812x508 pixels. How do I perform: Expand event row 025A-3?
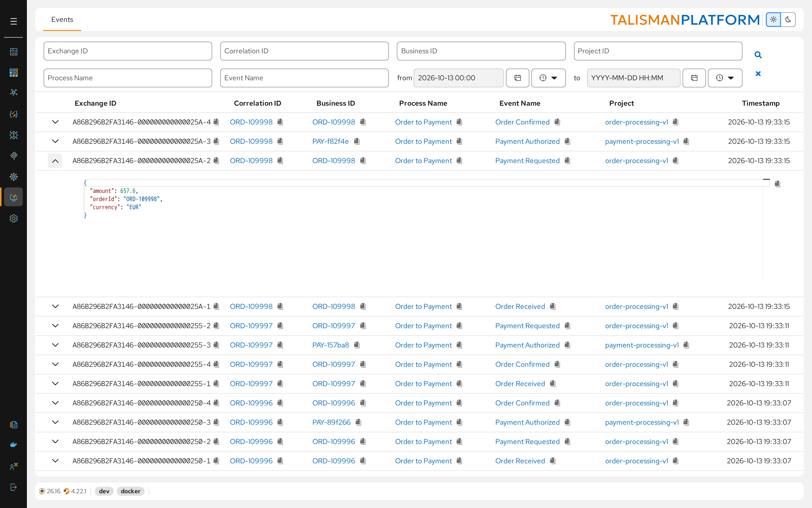pyautogui.click(x=55, y=141)
